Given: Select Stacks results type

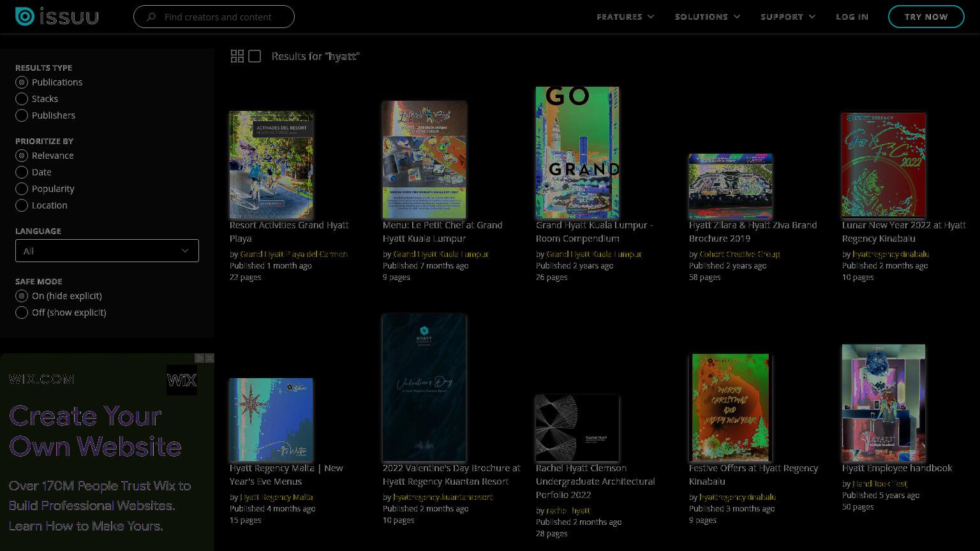Looking at the screenshot, I should click(x=22, y=99).
